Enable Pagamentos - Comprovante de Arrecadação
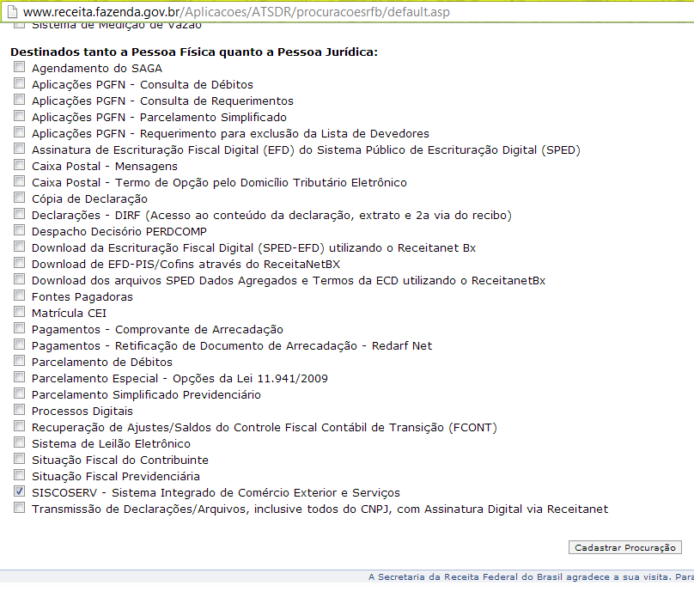Image resolution: width=694 pixels, height=616 pixels. point(19,328)
